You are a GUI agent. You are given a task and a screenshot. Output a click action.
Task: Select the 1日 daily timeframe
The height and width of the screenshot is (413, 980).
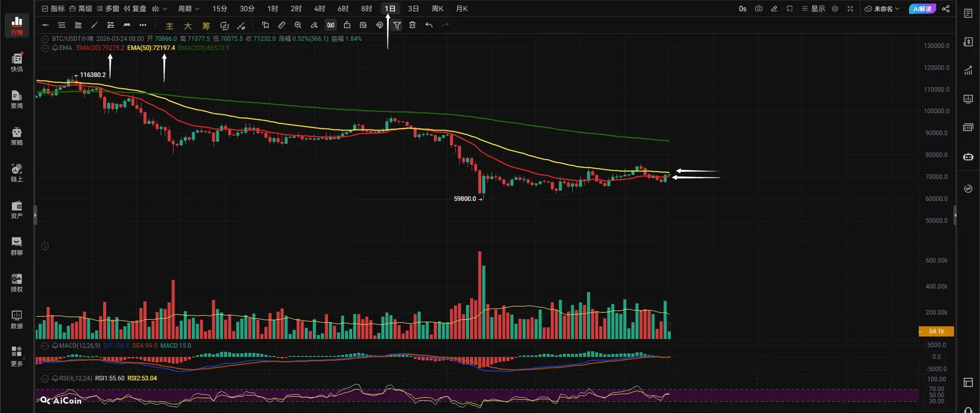click(x=390, y=9)
